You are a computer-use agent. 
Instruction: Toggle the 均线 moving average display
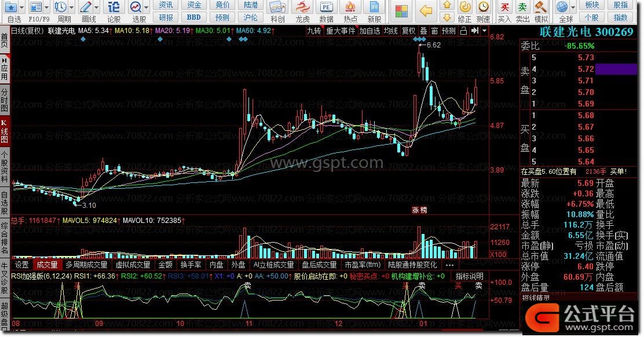tap(390, 31)
